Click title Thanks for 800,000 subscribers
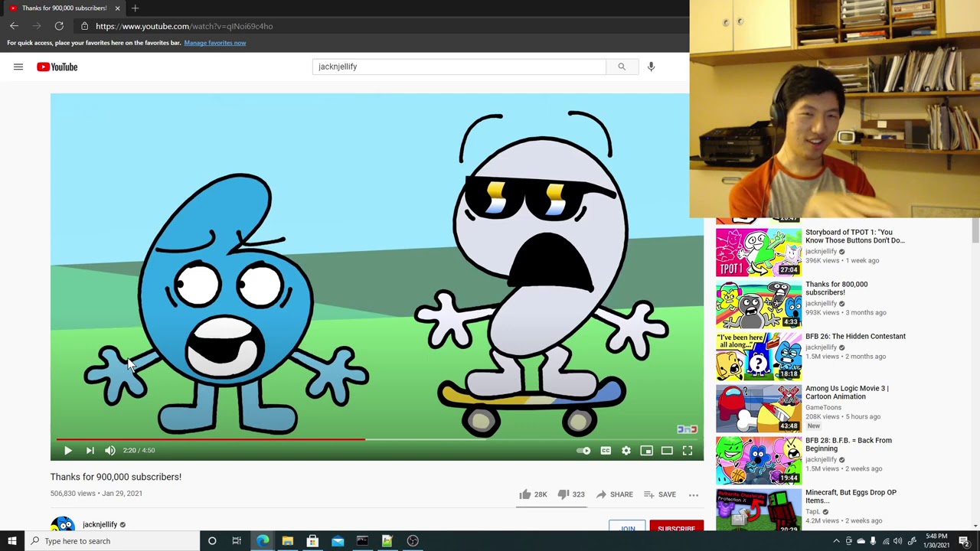Image resolution: width=980 pixels, height=551 pixels. click(x=836, y=288)
